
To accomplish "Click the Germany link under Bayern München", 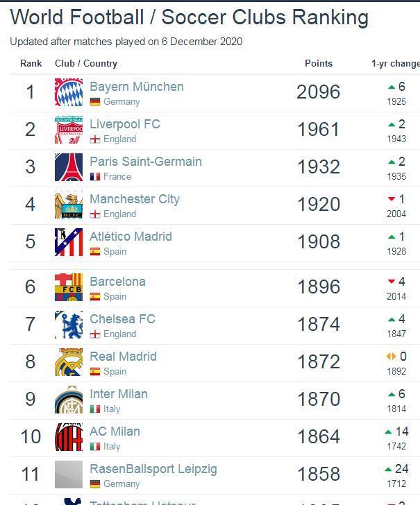I will pyautogui.click(x=121, y=102).
